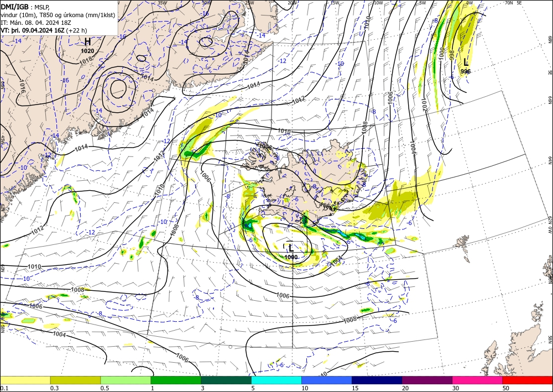Click the H high-pressure symbol over Greenland
Image resolution: width=553 pixels, height=392 pixels.
pyautogui.click(x=87, y=42)
